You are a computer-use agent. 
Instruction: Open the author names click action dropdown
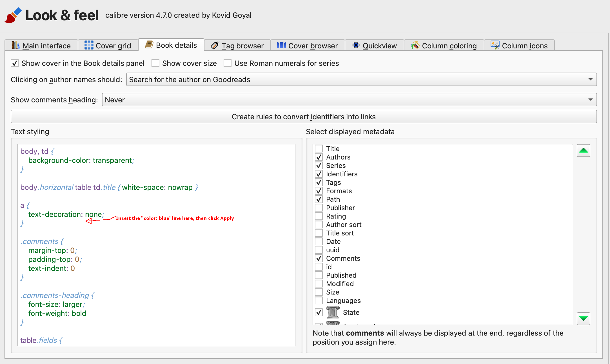tap(361, 80)
